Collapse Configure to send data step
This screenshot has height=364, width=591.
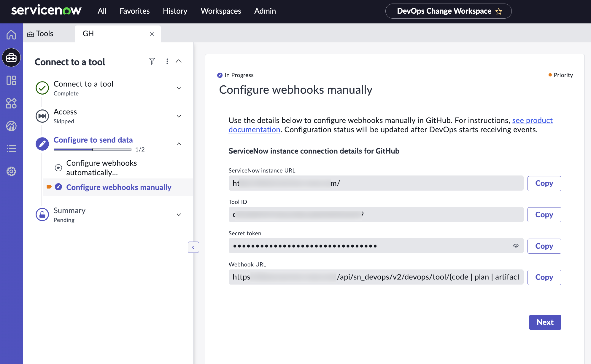pos(179,144)
